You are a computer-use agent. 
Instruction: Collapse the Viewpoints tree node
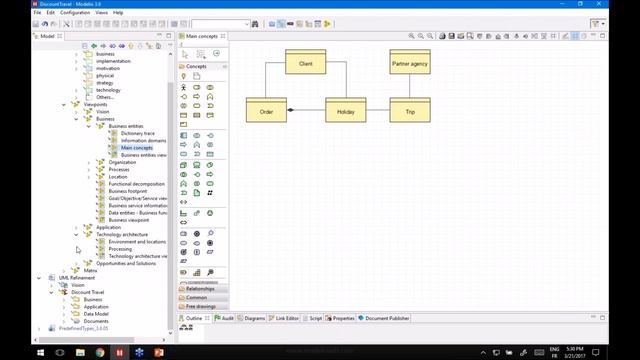(64, 105)
